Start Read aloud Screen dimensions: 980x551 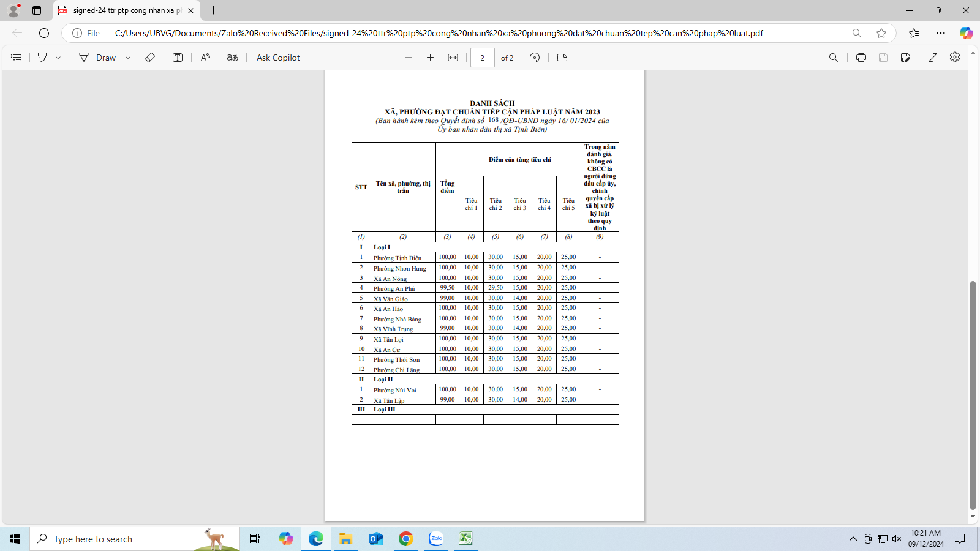click(x=205, y=58)
